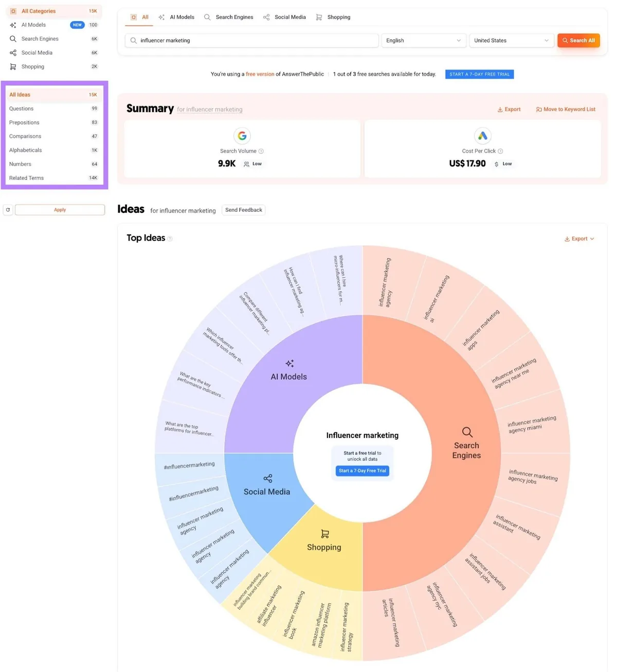Click the help icon next to Top Ideas
This screenshot has width=617, height=672.
point(170,239)
